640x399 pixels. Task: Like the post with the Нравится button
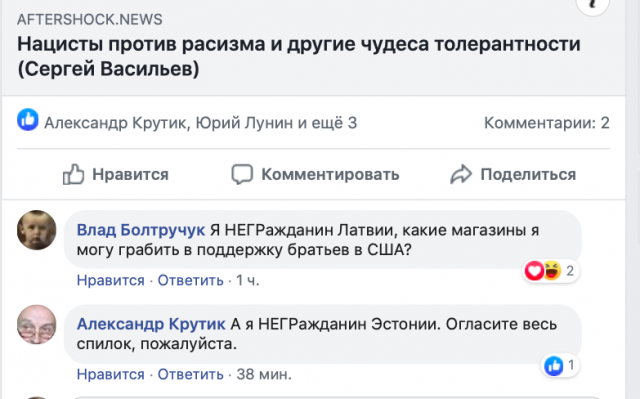116,174
